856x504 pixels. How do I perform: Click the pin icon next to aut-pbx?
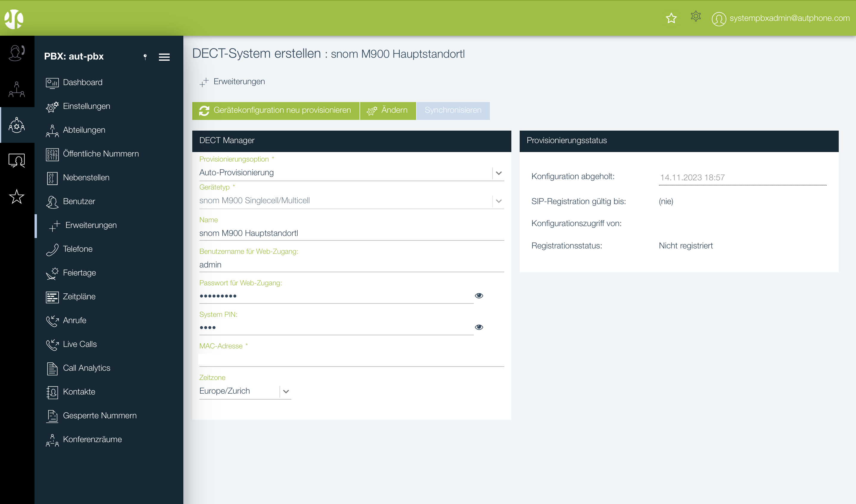tap(145, 57)
